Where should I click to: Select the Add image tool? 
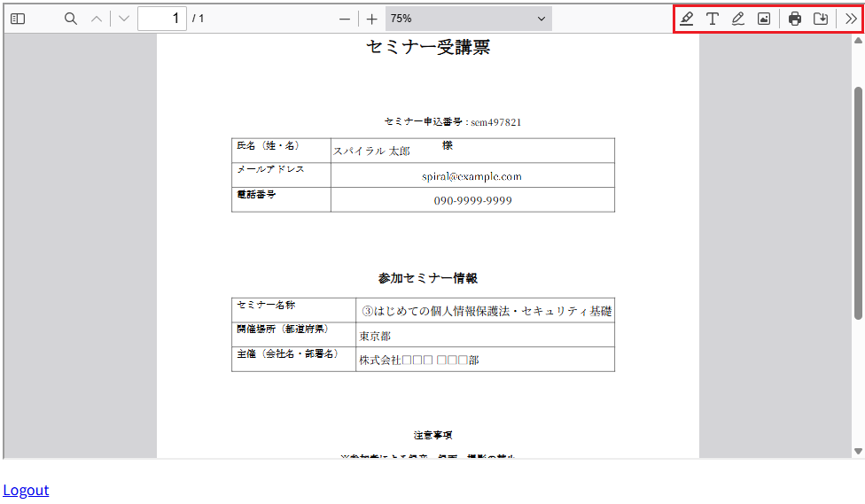coord(763,19)
